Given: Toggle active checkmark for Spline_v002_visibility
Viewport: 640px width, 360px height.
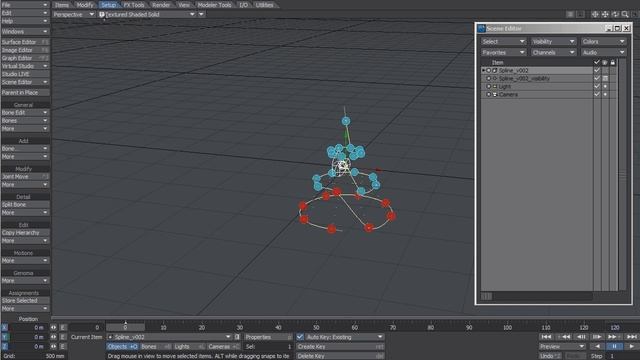Looking at the screenshot, I should [x=597, y=78].
